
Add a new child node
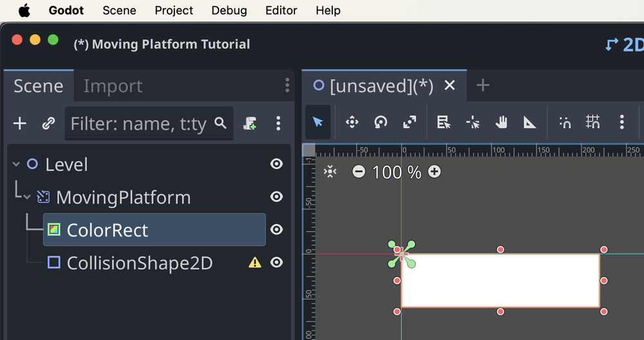click(x=20, y=123)
